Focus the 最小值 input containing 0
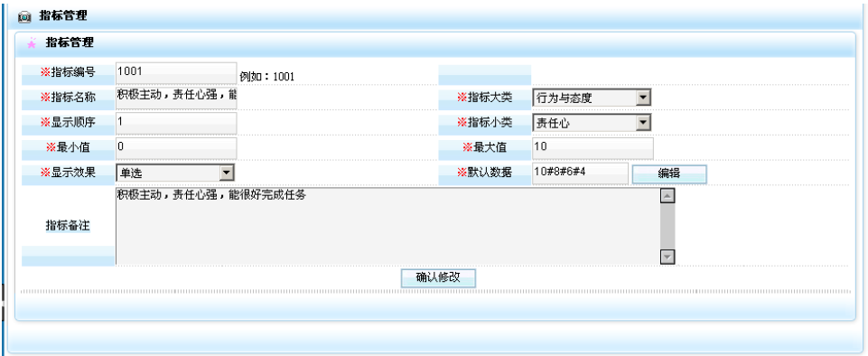Viewport: 868px width, 356px height. pos(176,148)
